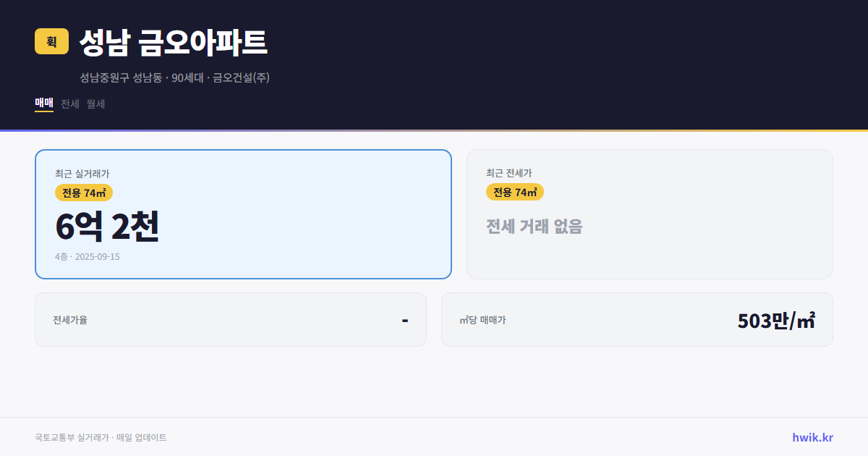868x456 pixels.
Task: Click the 503만/㎡ price figure
Action: click(775, 319)
